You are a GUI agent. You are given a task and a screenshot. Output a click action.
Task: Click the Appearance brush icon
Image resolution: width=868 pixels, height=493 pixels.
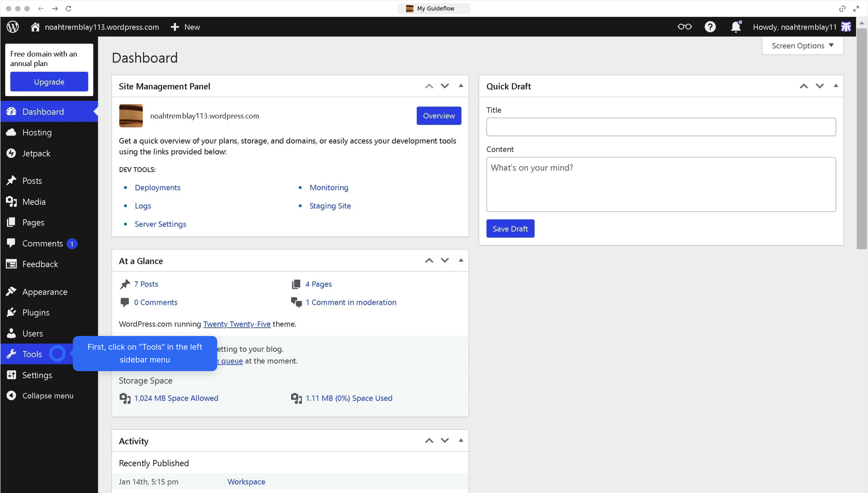coord(11,291)
